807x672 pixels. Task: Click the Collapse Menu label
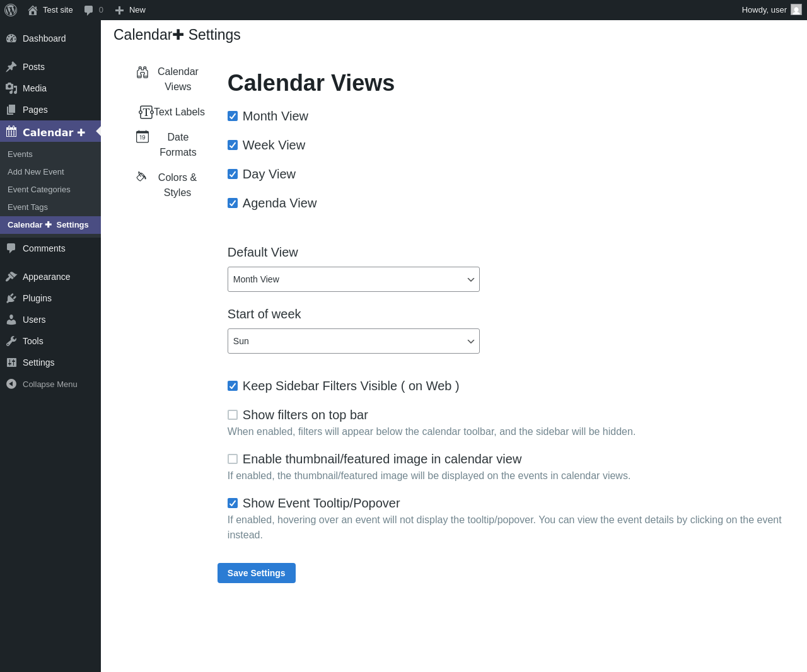click(x=50, y=385)
